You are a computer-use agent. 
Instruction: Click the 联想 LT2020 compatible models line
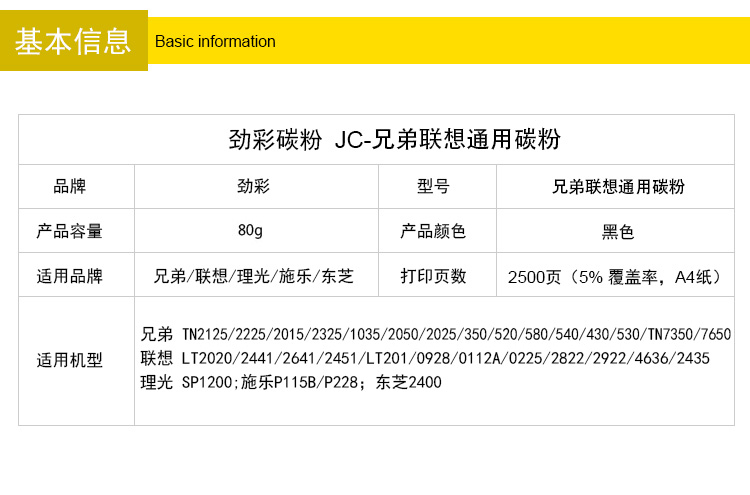point(425,358)
